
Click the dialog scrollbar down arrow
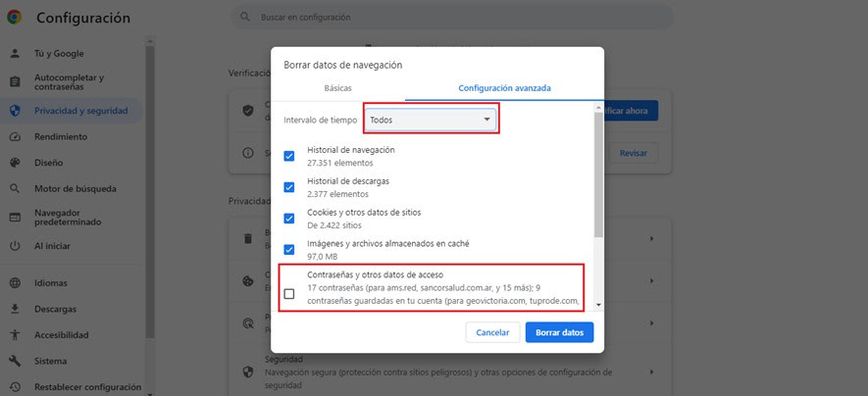pos(599,305)
